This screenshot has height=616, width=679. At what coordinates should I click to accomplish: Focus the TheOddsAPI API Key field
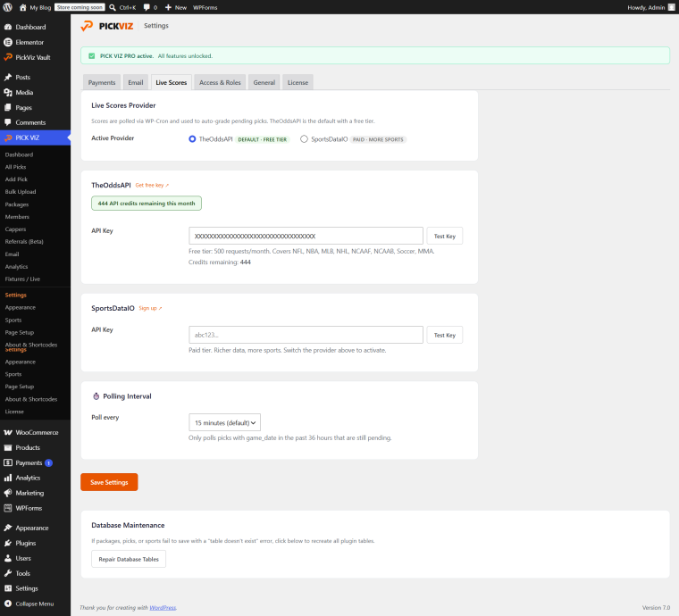click(x=306, y=236)
